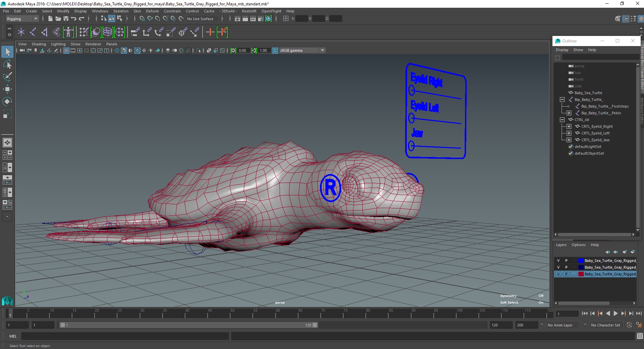Expand Bip_Baby_Turtle__Pelvis in the Outliner
The height and width of the screenshot is (349, 644).
click(569, 113)
